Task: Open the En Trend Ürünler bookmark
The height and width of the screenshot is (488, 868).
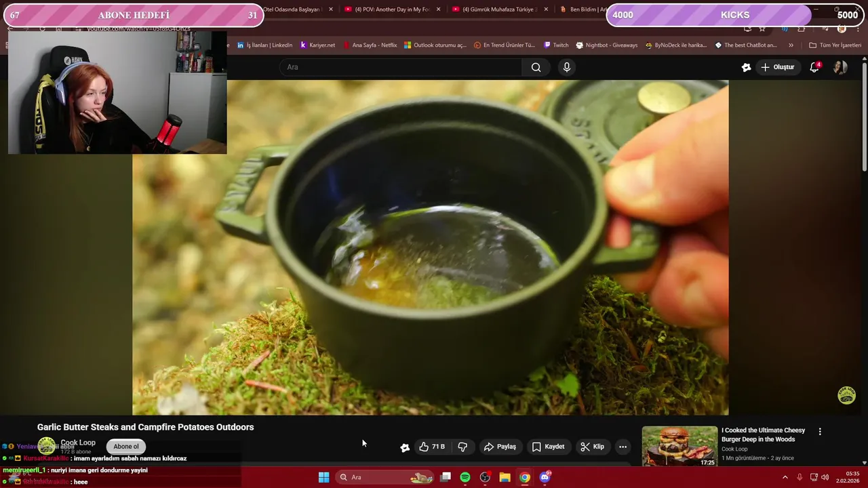Action: (x=505, y=45)
